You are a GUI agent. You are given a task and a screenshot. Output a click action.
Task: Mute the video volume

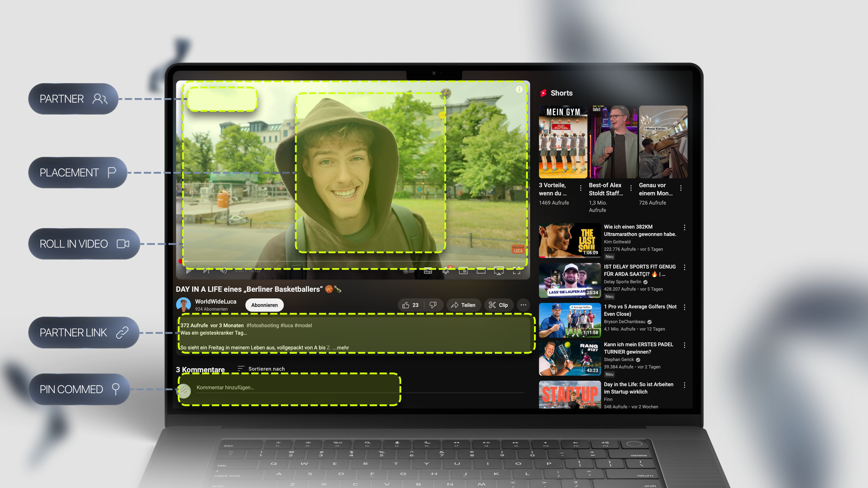tap(224, 271)
